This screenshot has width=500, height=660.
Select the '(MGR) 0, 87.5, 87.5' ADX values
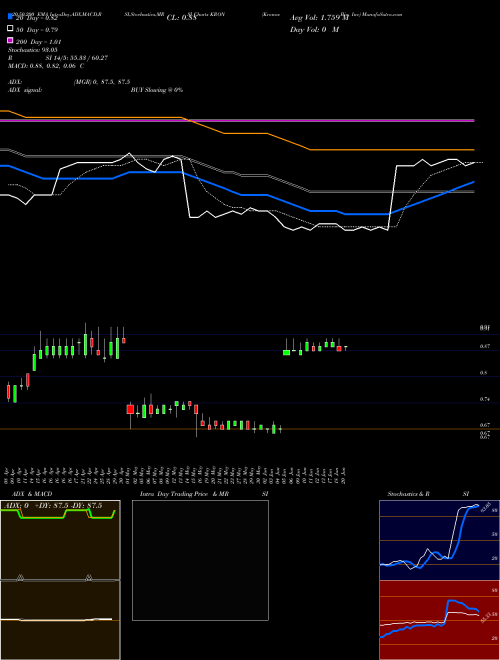[102, 82]
